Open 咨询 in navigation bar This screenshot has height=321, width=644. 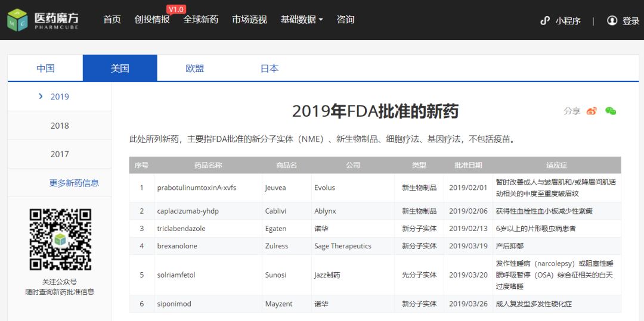[x=345, y=19]
